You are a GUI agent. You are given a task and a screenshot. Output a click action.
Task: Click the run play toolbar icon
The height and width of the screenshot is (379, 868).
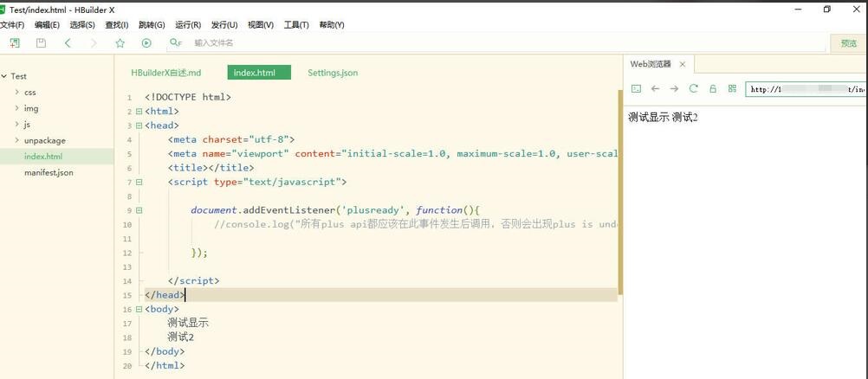point(146,43)
